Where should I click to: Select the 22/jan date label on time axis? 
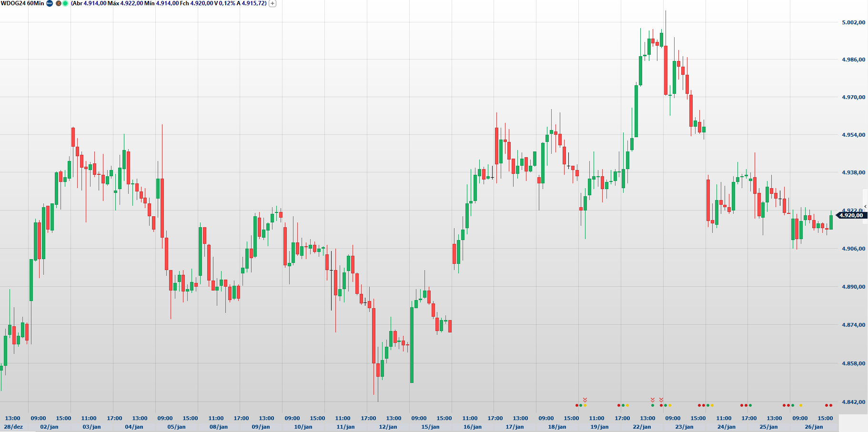click(642, 427)
